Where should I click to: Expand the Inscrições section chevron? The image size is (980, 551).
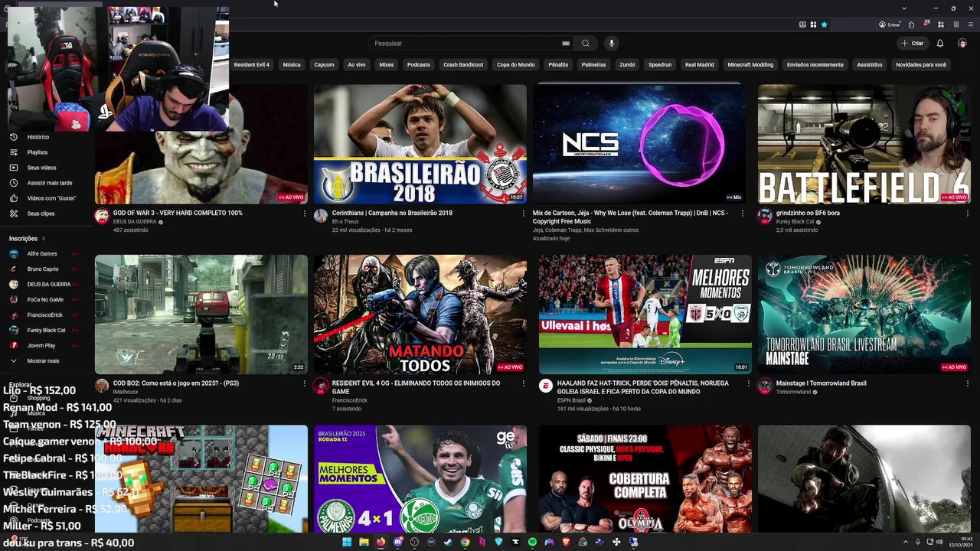(44, 239)
